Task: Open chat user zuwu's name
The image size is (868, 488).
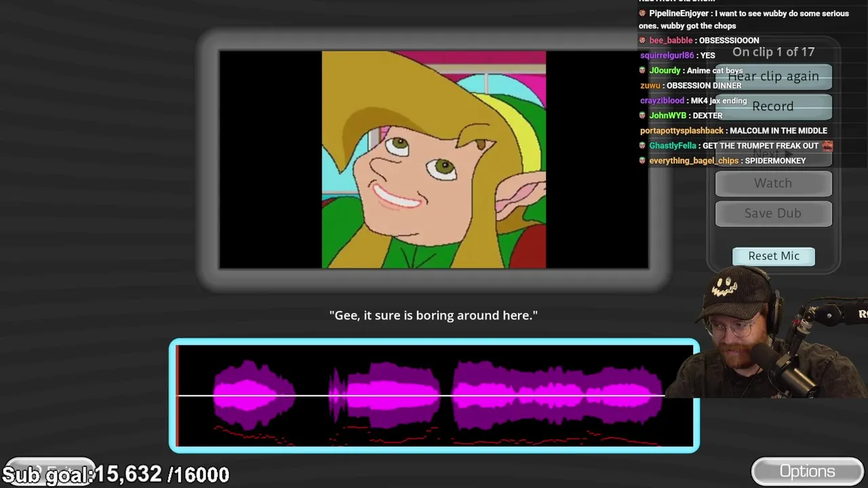Action: tap(650, 85)
